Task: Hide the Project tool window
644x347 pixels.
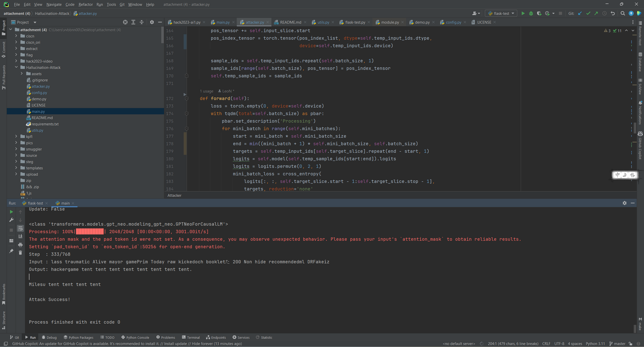Action: coord(160,22)
